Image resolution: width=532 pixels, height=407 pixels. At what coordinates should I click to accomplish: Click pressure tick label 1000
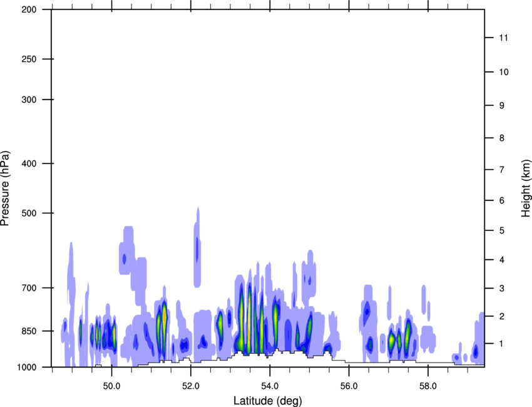27,367
